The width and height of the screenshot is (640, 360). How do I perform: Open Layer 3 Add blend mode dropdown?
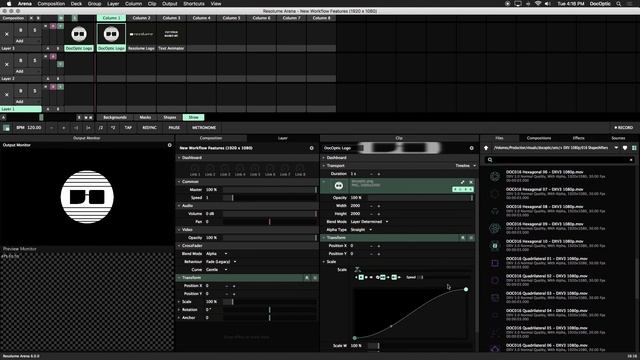coord(27,41)
